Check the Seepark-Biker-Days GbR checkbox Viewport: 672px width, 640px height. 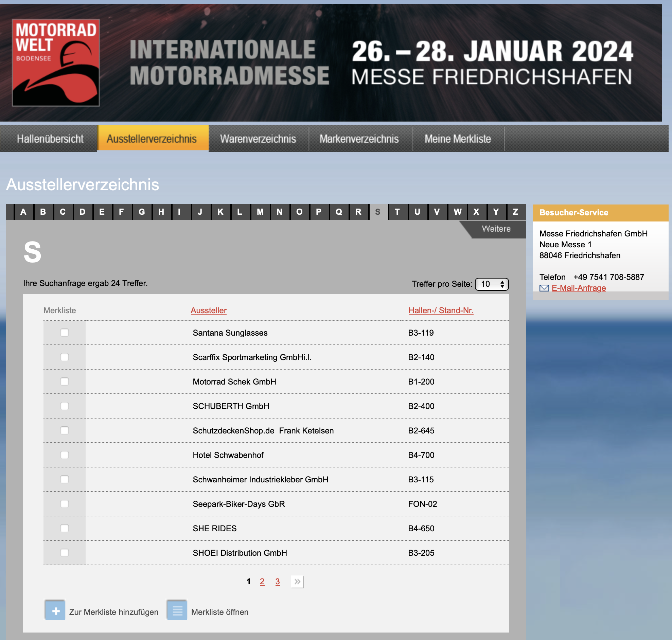[65, 504]
